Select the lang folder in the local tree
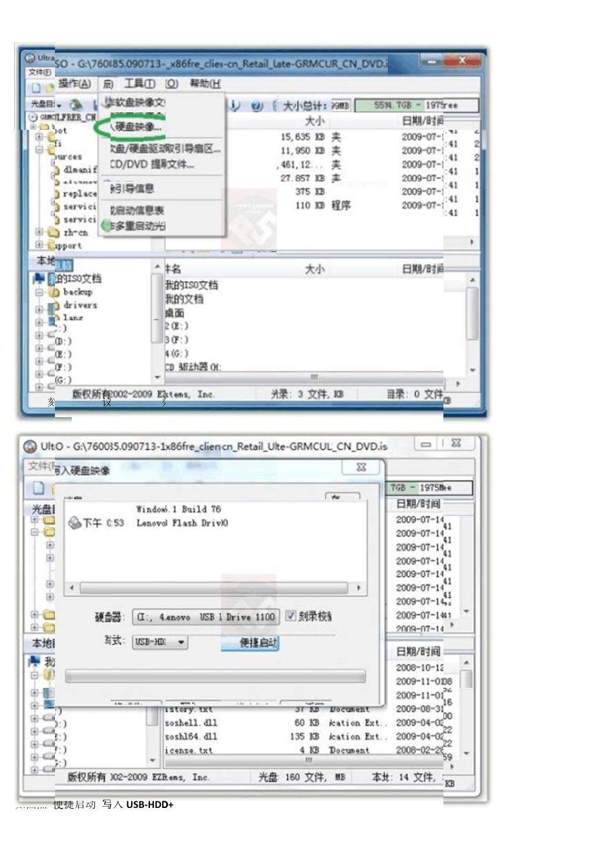 [73, 317]
